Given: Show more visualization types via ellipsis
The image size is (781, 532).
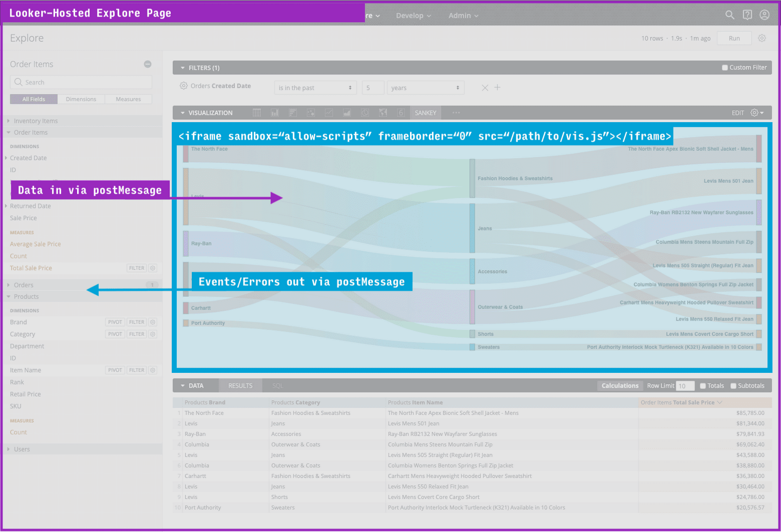Looking at the screenshot, I should pos(456,113).
